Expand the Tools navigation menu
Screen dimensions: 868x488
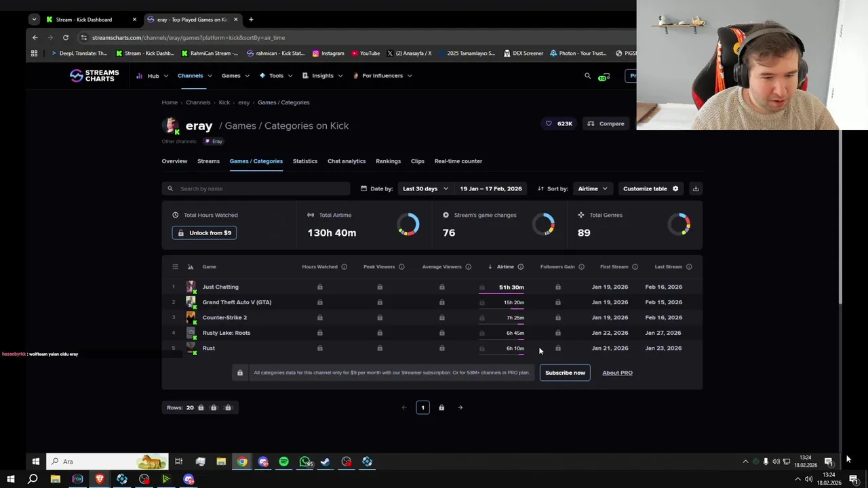click(x=275, y=76)
